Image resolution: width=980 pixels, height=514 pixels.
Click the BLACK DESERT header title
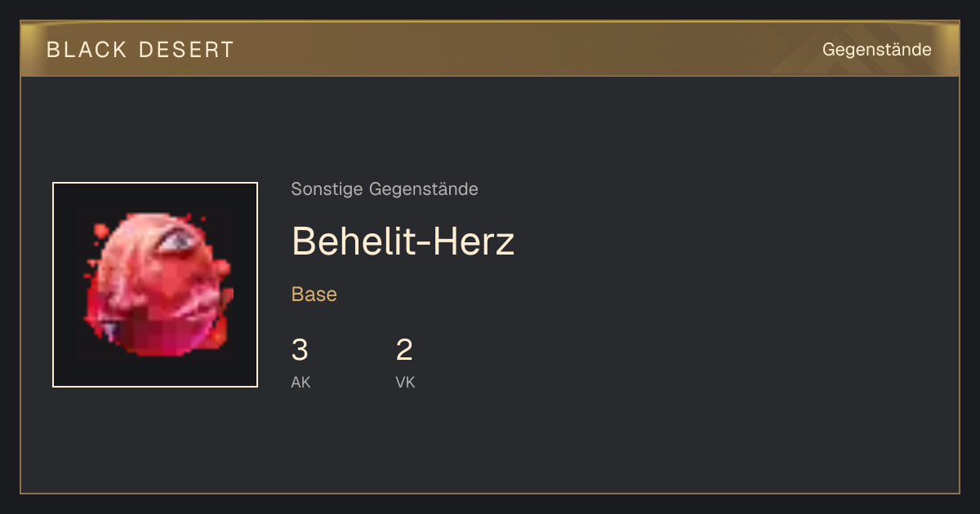pyautogui.click(x=140, y=50)
